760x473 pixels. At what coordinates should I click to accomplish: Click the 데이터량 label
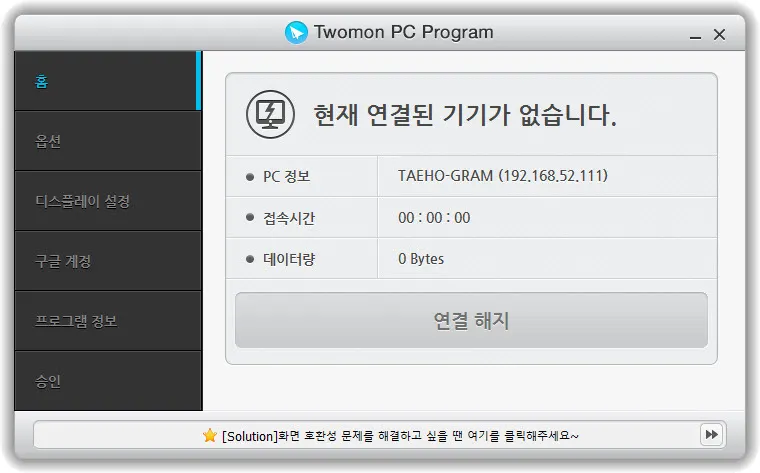[289, 259]
